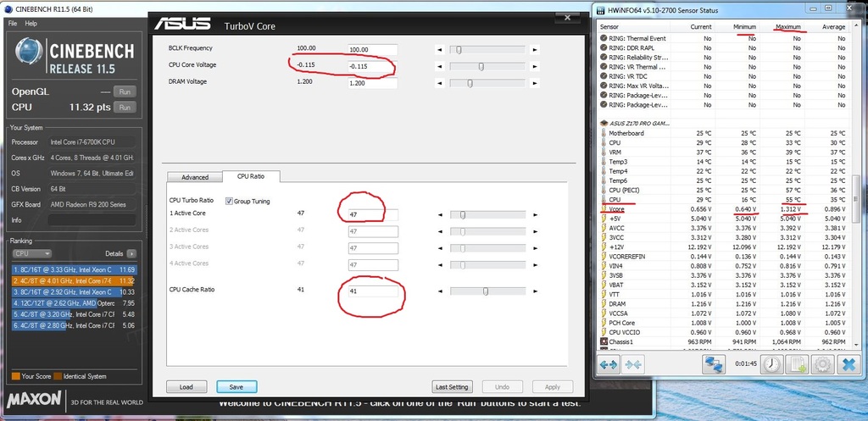Click the Maximum column header in HWiNFO
The image size is (868, 421).
click(x=787, y=26)
